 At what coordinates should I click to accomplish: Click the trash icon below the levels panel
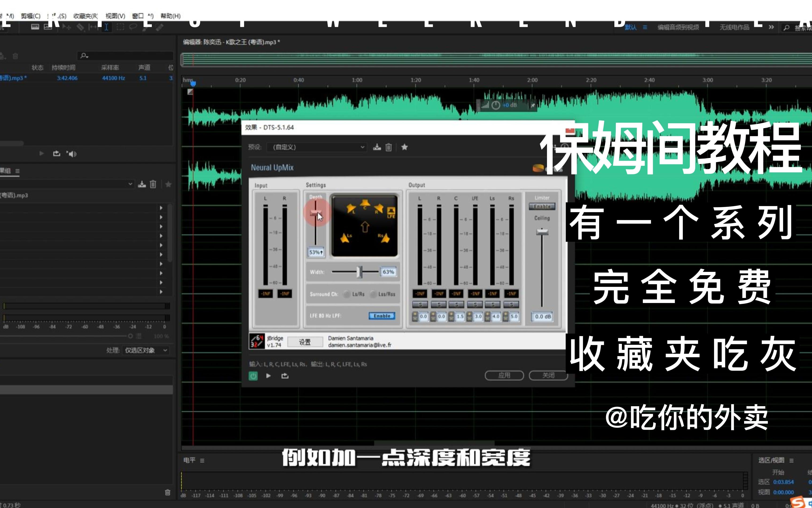tap(168, 492)
